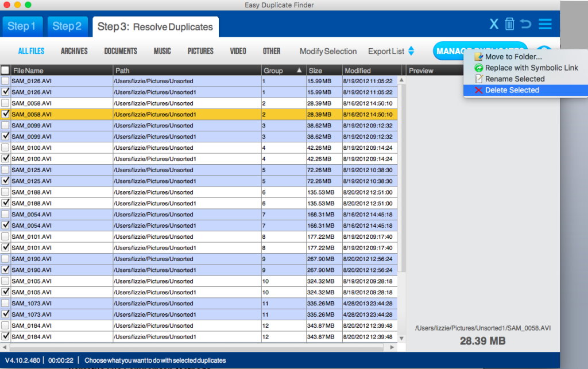Image resolution: width=588 pixels, height=369 pixels.
Task: Uncheck SAM_1073.AVI in Unsorted1 folder
Action: click(x=5, y=314)
